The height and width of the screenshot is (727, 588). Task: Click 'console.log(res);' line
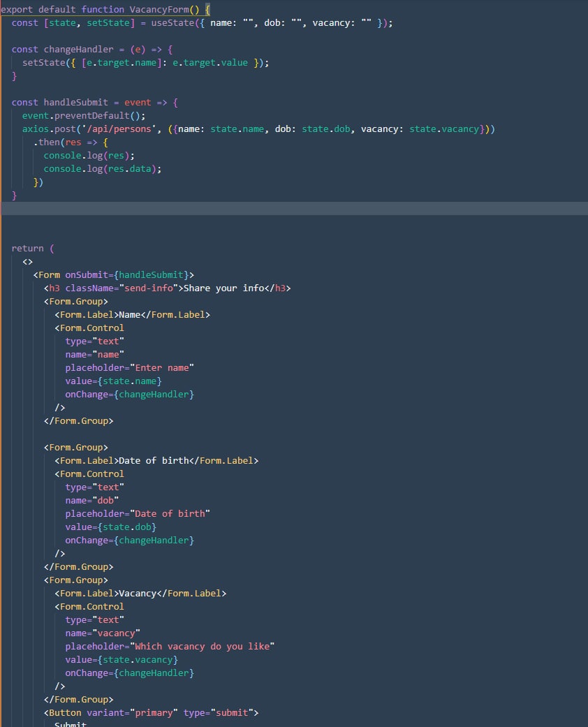pos(89,155)
